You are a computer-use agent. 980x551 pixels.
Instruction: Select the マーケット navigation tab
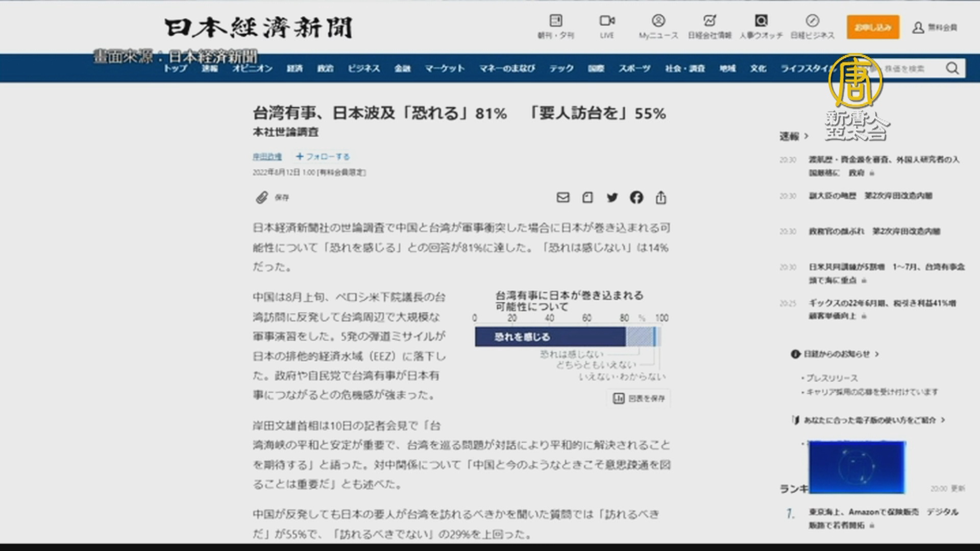(x=445, y=68)
